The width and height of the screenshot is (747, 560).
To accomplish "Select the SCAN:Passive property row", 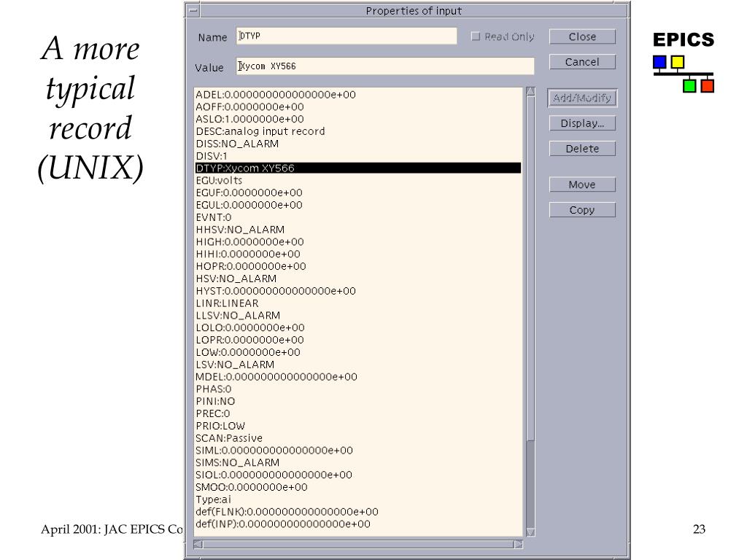I will pos(229,438).
